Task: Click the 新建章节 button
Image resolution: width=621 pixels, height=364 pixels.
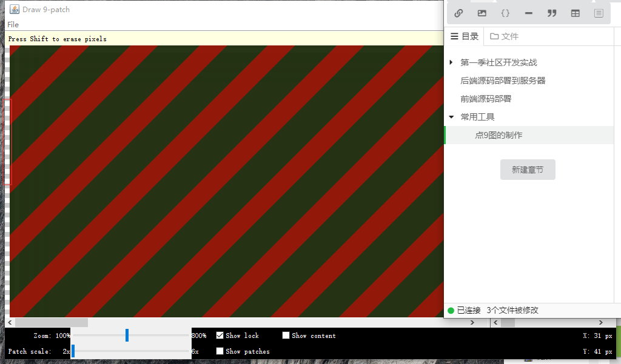Action: pyautogui.click(x=528, y=170)
